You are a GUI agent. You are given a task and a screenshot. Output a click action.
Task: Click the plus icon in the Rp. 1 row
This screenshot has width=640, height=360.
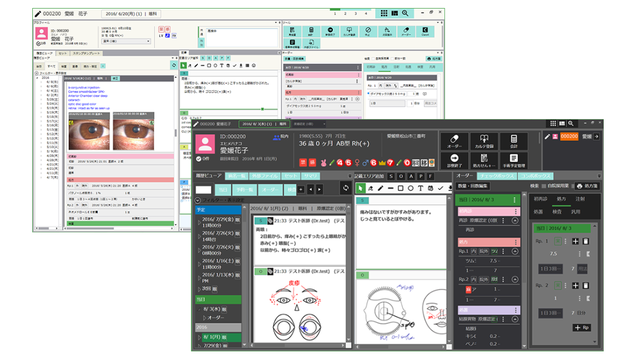pyautogui.click(x=576, y=241)
